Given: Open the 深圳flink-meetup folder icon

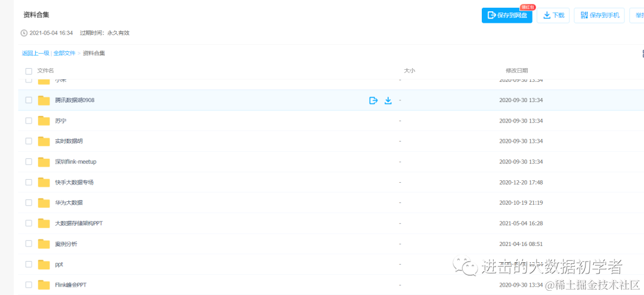Looking at the screenshot, I should [44, 162].
